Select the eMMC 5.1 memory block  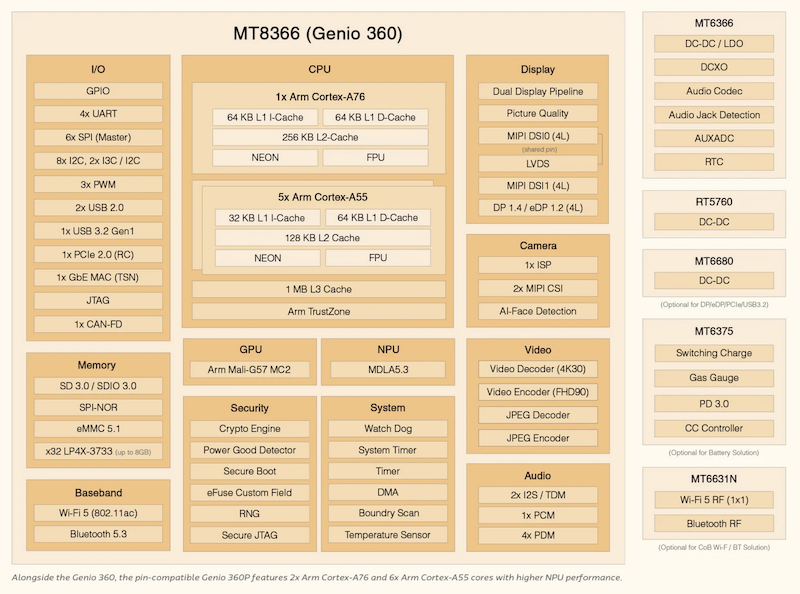(98, 429)
